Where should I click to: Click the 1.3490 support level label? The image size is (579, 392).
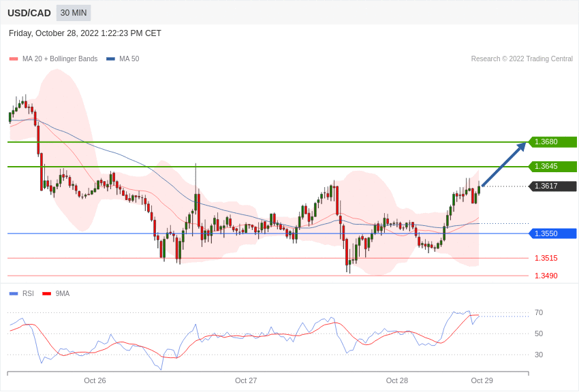(546, 276)
